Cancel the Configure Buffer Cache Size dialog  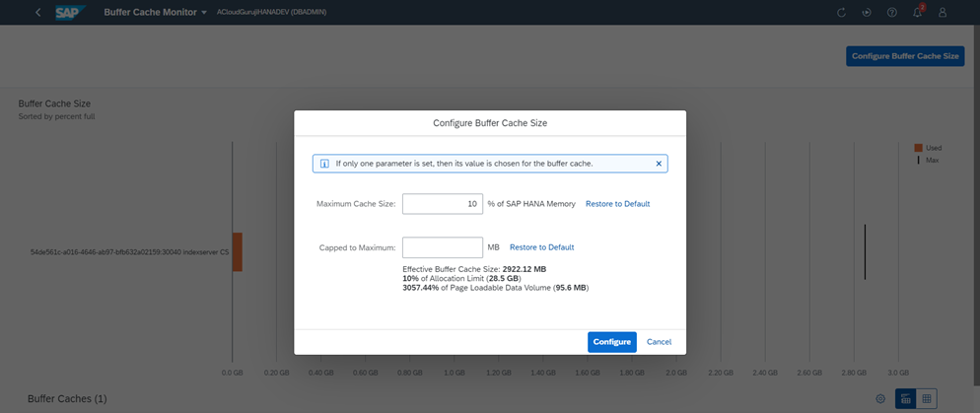point(659,342)
